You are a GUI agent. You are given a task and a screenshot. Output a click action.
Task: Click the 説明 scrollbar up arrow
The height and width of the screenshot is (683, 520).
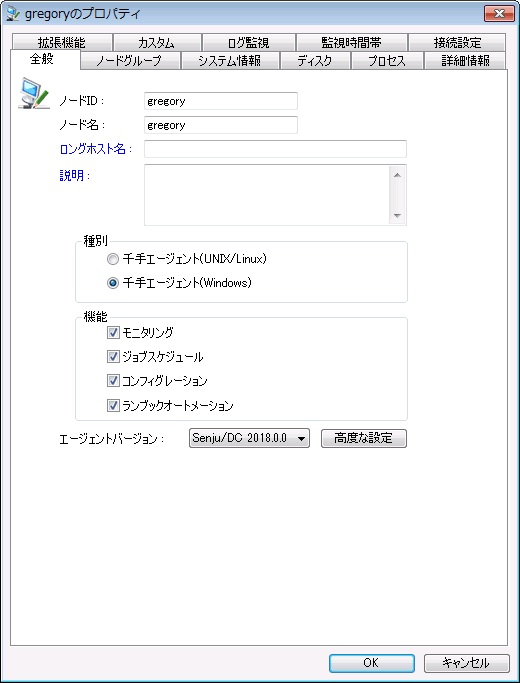[x=397, y=175]
